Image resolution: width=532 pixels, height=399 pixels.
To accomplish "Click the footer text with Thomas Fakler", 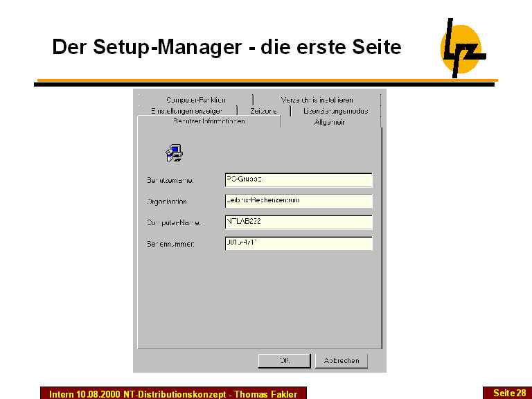I will (173, 393).
